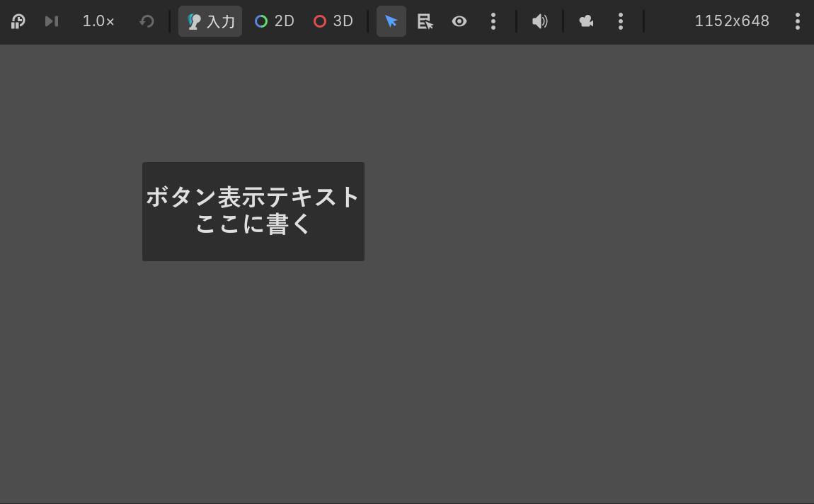This screenshot has width=814, height=504.
Task: Toggle the 入力 input mode button
Action: click(210, 21)
